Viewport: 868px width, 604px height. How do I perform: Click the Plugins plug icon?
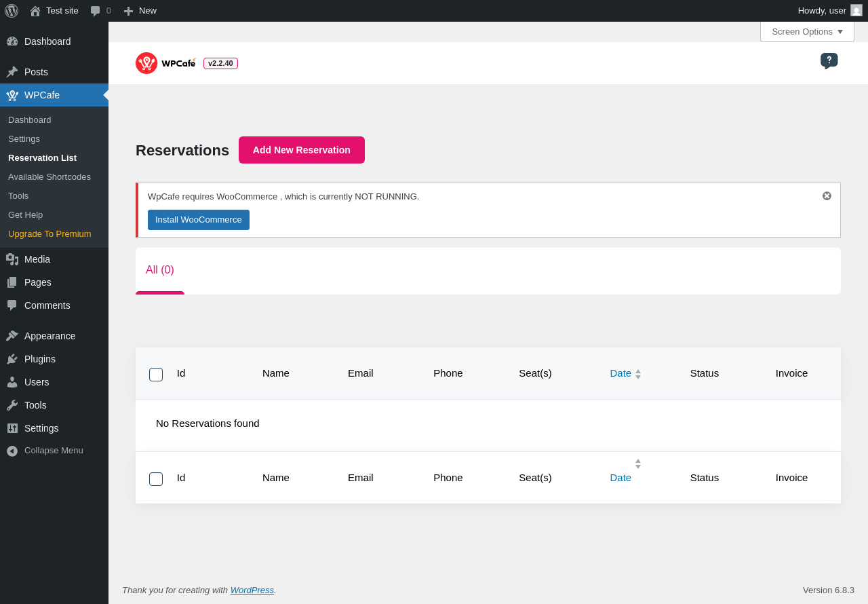pos(12,359)
